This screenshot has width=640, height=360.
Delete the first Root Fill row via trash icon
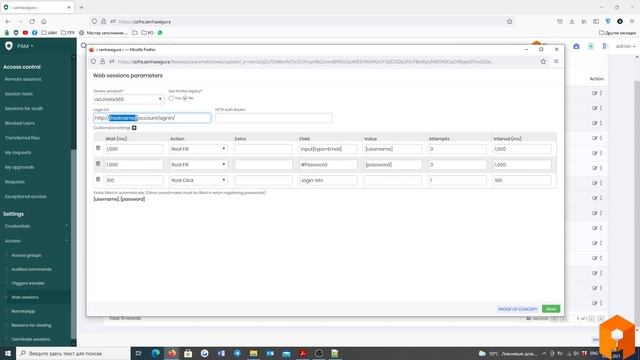point(98,148)
